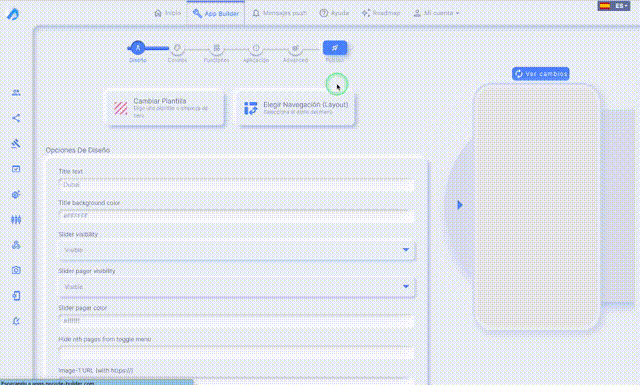
Task: Open the users group sidebar icon
Action: (x=16, y=93)
